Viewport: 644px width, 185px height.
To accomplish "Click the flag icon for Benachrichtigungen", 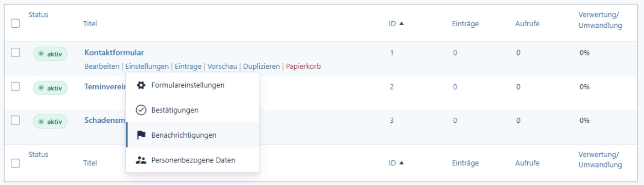I will (140, 135).
